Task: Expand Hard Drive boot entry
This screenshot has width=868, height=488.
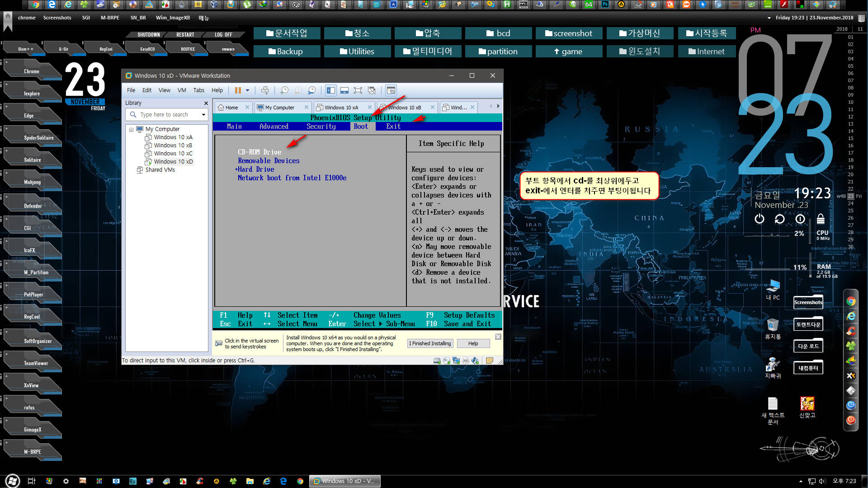Action: pos(255,169)
